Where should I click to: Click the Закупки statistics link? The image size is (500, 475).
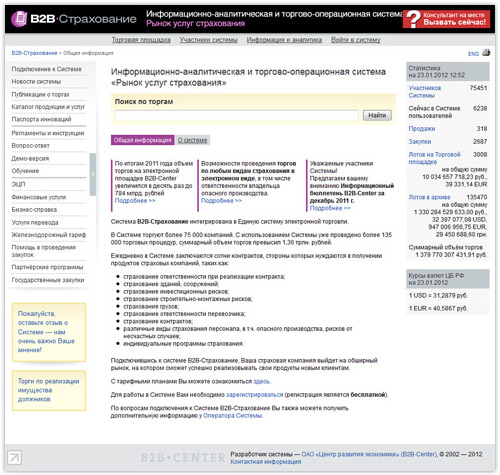pos(420,142)
